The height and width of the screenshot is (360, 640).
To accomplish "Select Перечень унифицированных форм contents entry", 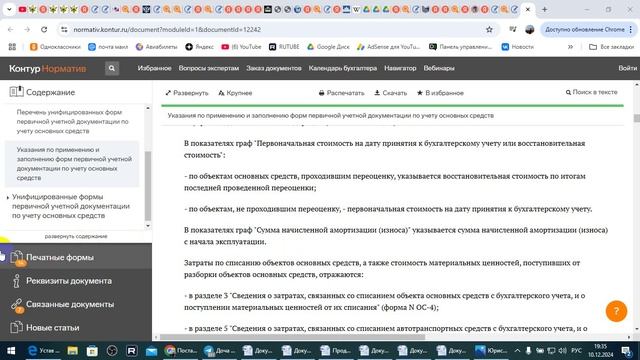I will [x=72, y=122].
